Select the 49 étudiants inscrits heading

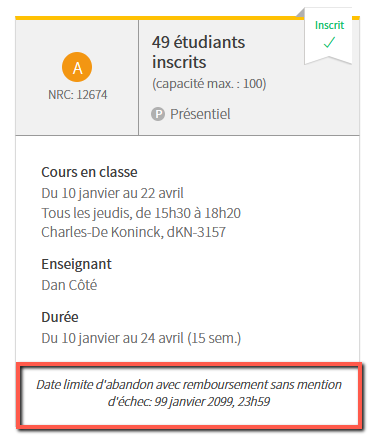pos(199,52)
